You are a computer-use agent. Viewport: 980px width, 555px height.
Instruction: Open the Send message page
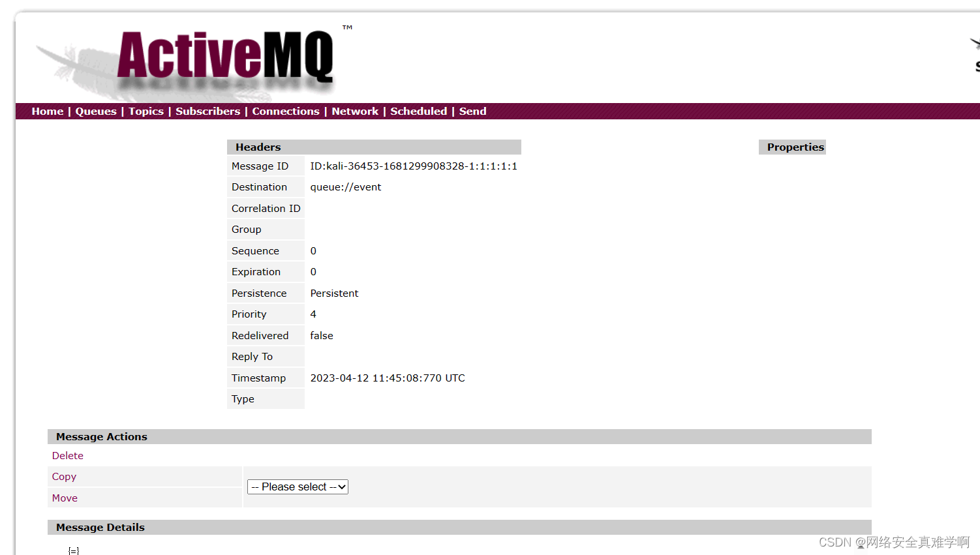pos(472,111)
